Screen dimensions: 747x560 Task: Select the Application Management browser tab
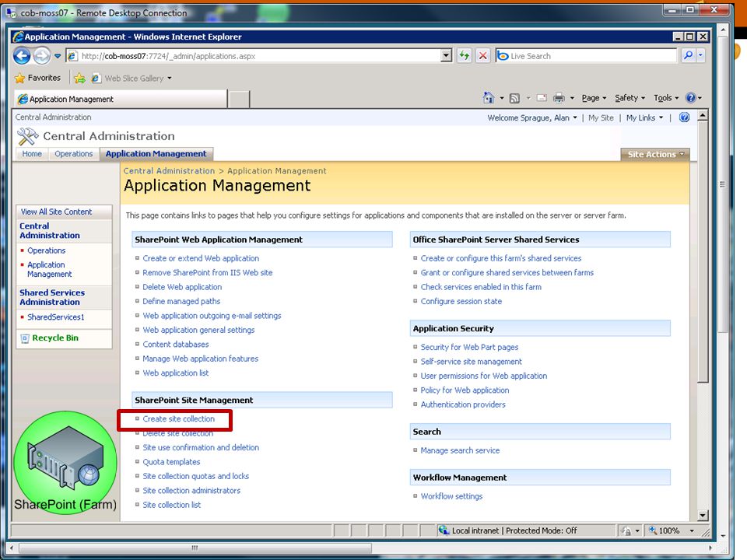point(121,99)
